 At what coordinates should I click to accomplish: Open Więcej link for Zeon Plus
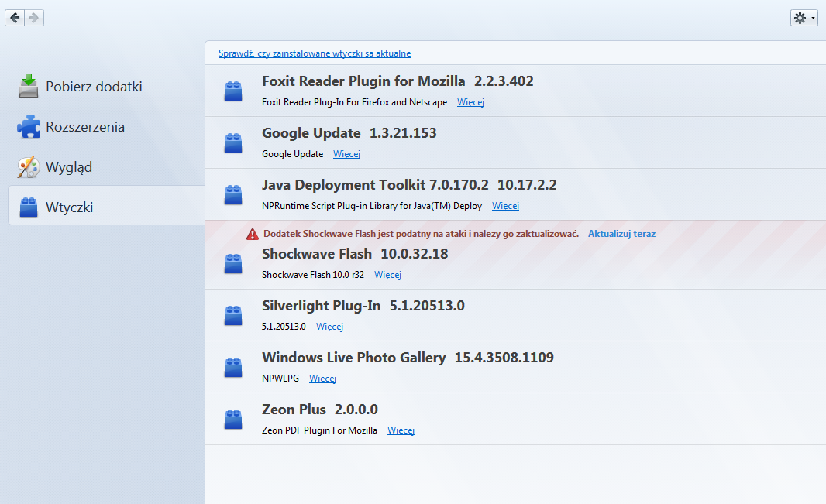point(401,430)
